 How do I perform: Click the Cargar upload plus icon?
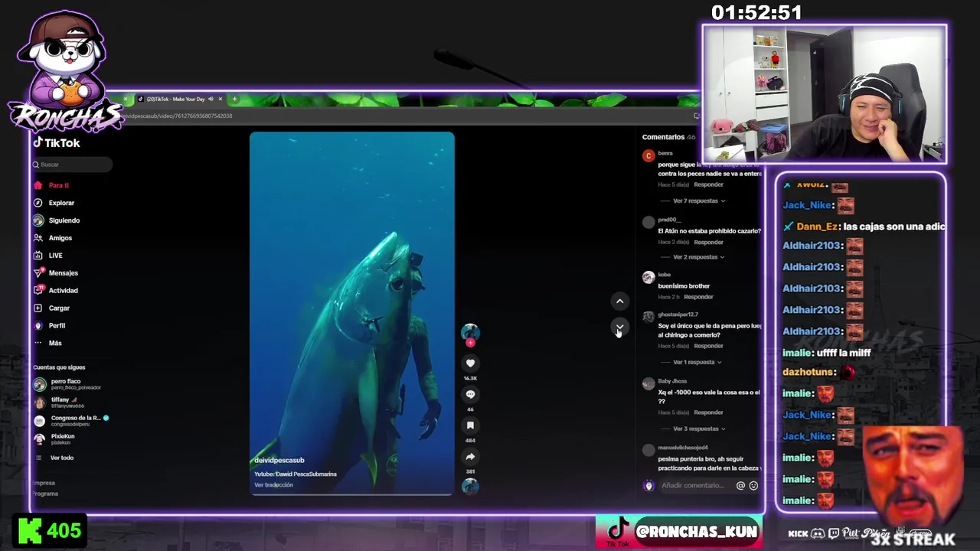coord(38,308)
